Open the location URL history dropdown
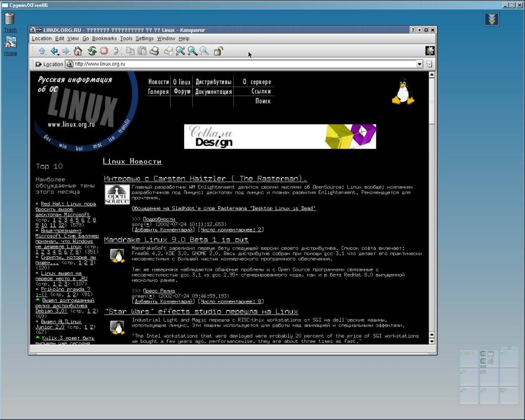Screen dimensions: 525x420 pos(419,64)
